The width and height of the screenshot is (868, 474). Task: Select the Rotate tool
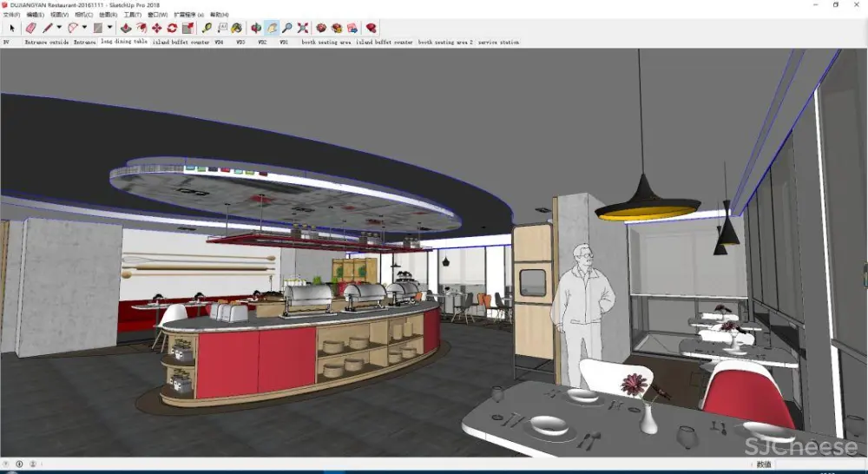click(172, 29)
